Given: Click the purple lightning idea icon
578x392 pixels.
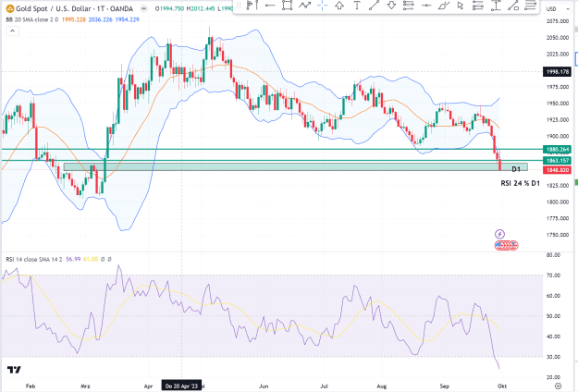Looking at the screenshot, I should (499, 234).
